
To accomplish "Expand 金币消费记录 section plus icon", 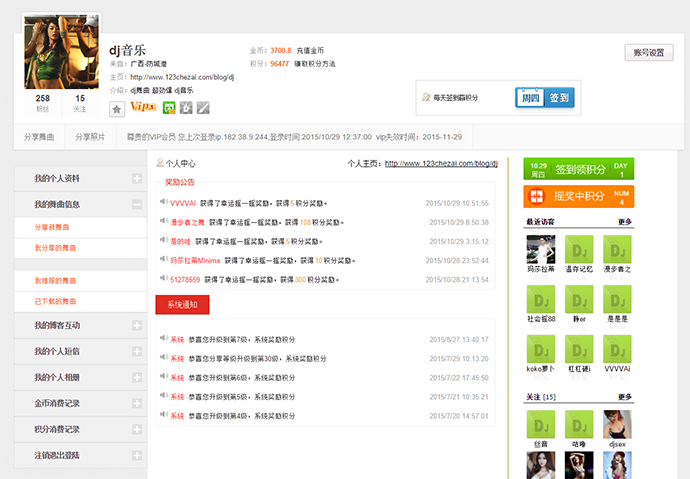I will 137,403.
